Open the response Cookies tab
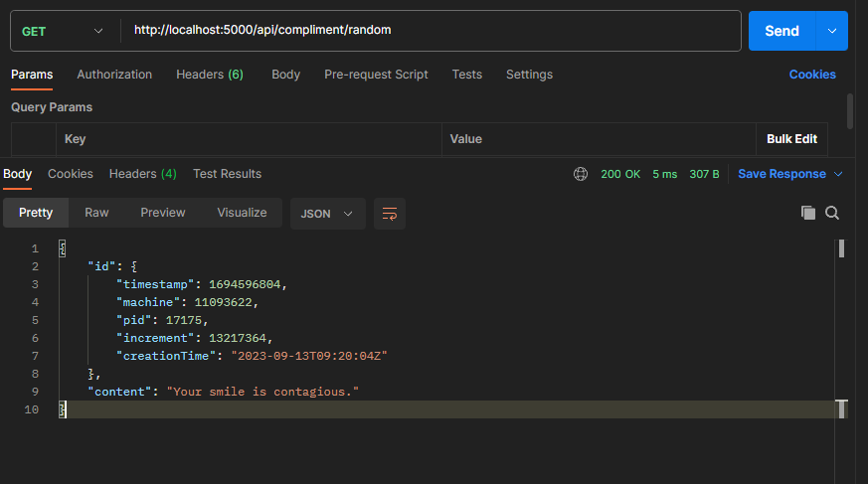The image size is (868, 484). pos(71,174)
